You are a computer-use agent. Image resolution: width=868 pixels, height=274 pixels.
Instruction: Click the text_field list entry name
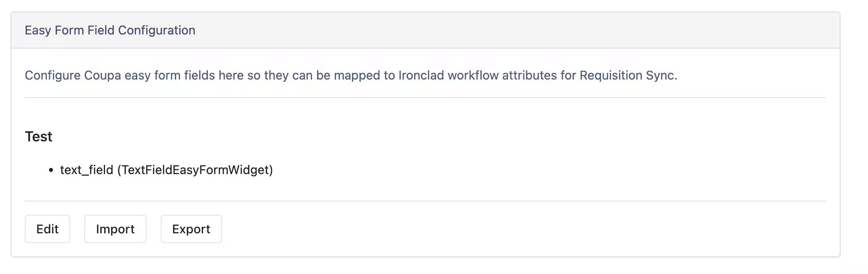(87, 170)
